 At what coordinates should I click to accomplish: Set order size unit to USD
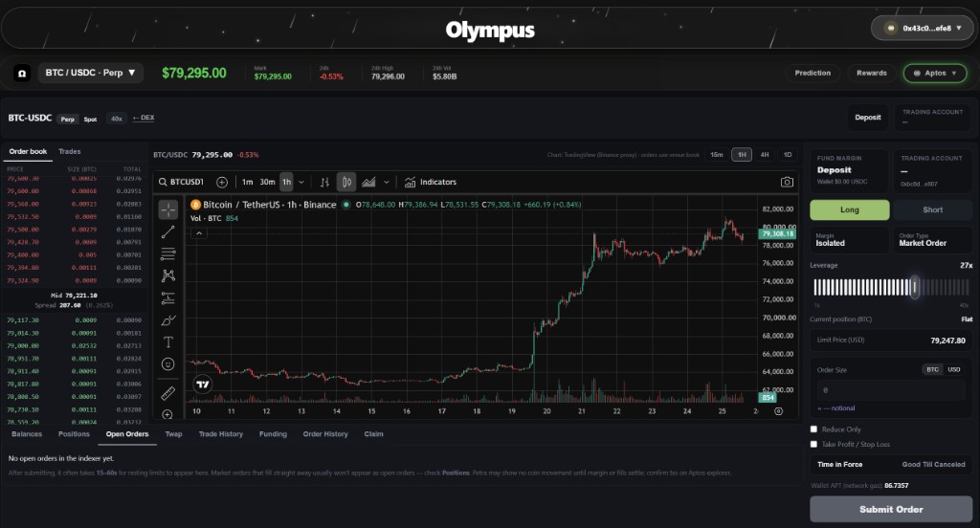point(954,369)
